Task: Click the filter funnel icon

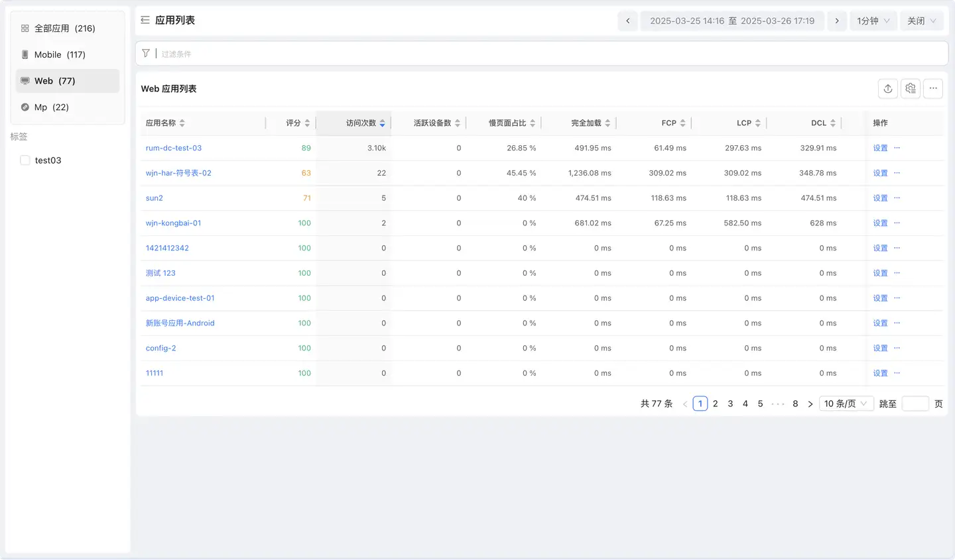Action: (146, 54)
